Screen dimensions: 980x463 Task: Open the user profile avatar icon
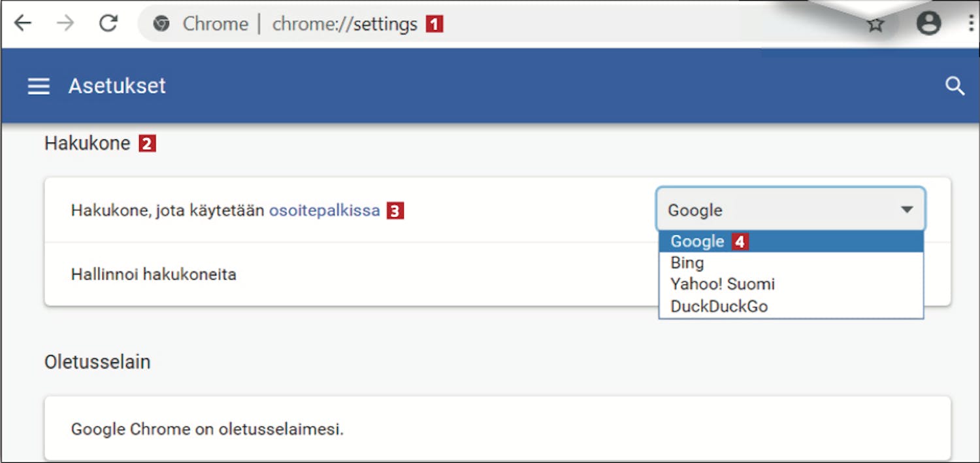(x=928, y=24)
